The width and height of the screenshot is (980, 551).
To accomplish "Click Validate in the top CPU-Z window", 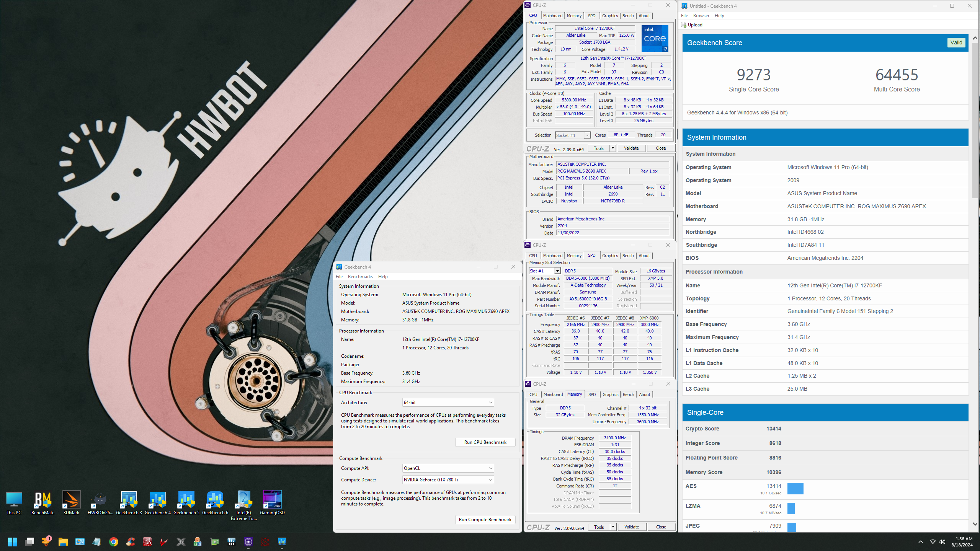I will [631, 148].
